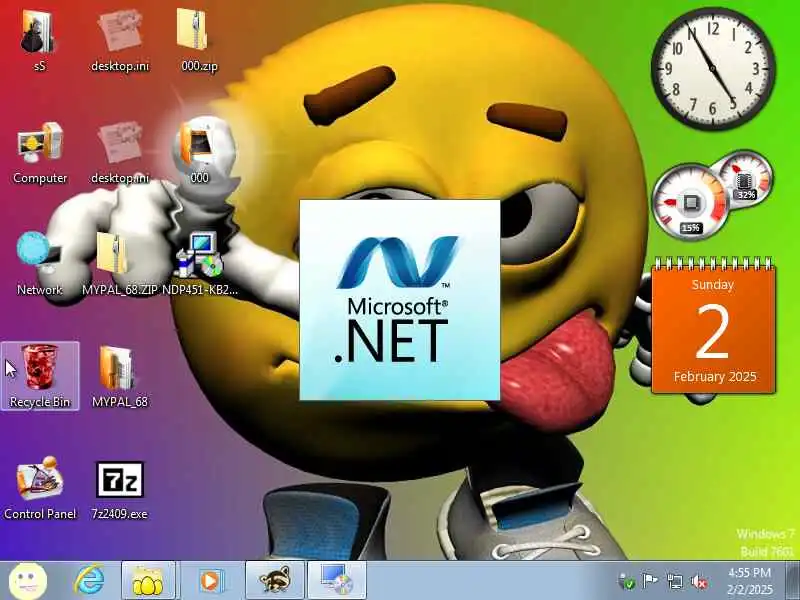Launch Internet Explorer from taskbar
Screen dimensions: 800x600
pos(89,581)
